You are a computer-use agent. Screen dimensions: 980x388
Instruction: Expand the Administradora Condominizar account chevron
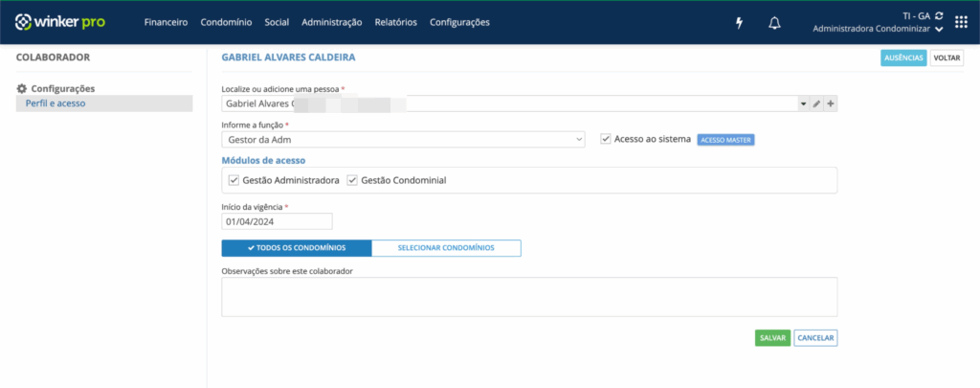click(x=939, y=30)
